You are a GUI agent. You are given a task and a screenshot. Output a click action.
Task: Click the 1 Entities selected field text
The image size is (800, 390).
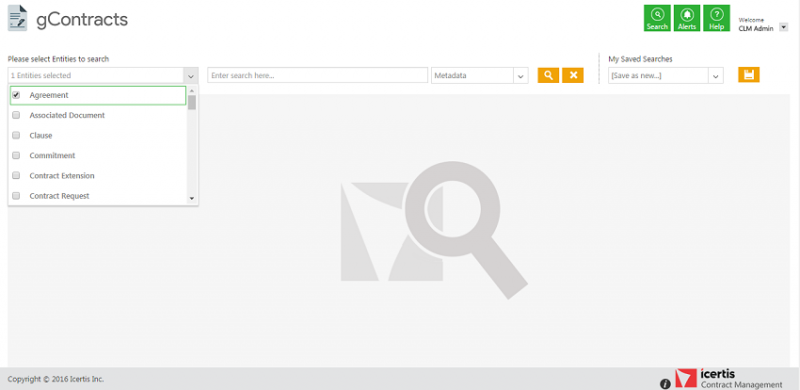click(x=41, y=76)
